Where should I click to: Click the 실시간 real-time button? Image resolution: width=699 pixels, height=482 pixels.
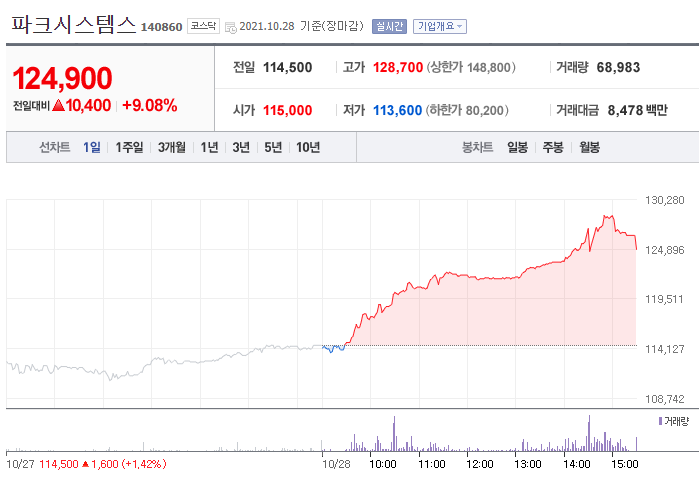click(x=389, y=26)
